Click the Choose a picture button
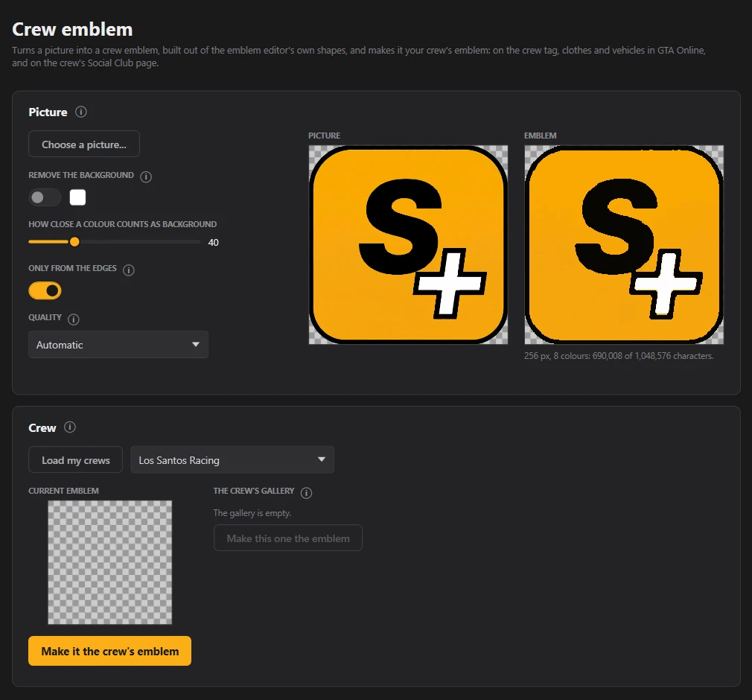This screenshot has width=752, height=700. pyautogui.click(x=84, y=144)
